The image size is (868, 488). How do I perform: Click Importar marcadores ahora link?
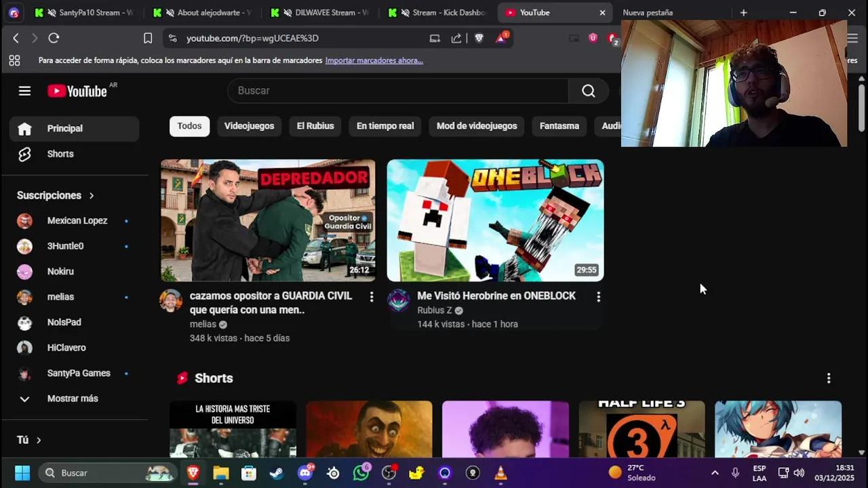click(x=374, y=60)
